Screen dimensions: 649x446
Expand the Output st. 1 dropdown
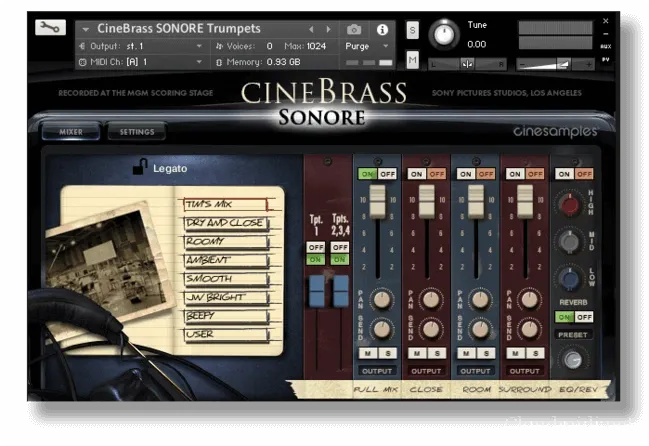(140, 46)
